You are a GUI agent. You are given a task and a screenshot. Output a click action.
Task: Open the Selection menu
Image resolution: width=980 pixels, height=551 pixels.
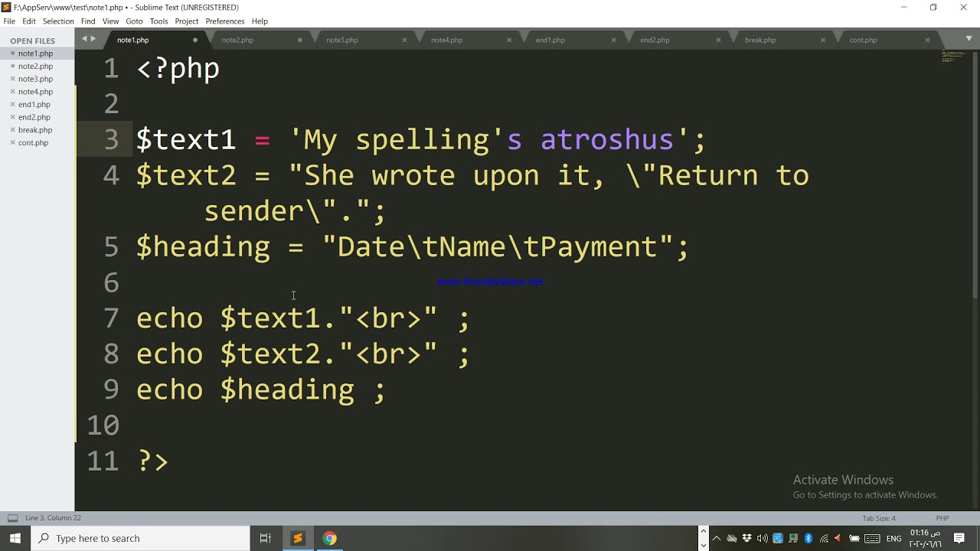58,21
